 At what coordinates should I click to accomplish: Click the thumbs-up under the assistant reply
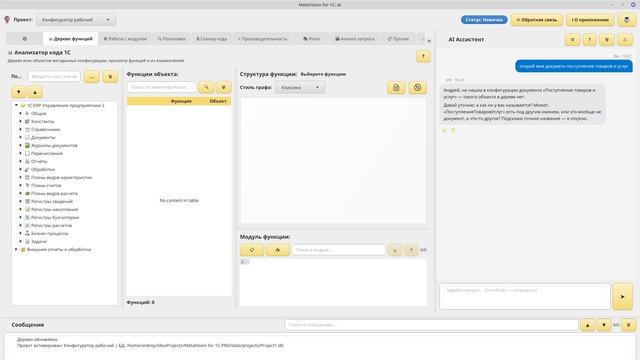[444, 130]
